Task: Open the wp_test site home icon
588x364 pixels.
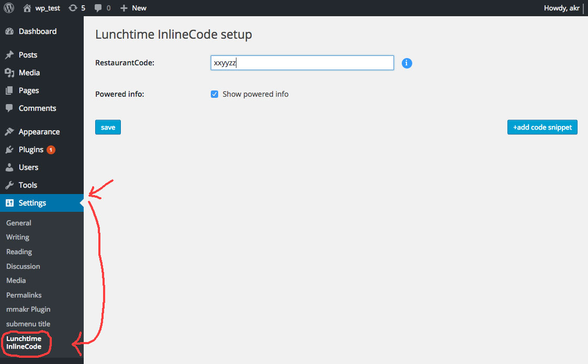Action: 27,8
